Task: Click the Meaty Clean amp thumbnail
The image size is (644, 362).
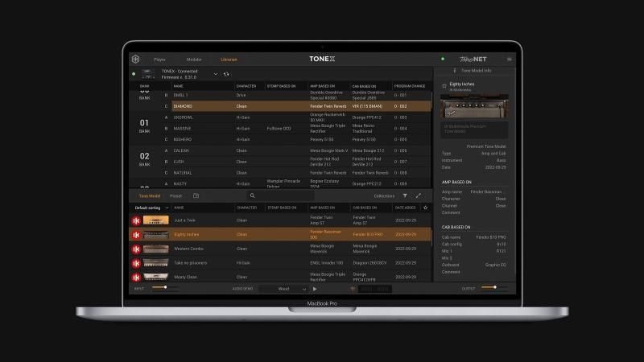Action: (155, 277)
